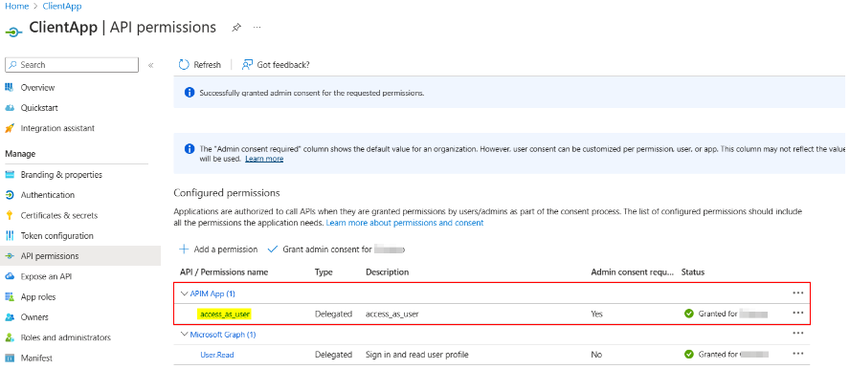This screenshot has width=850, height=369.
Task: Click the Authentication sidebar icon
Action: tap(9, 195)
